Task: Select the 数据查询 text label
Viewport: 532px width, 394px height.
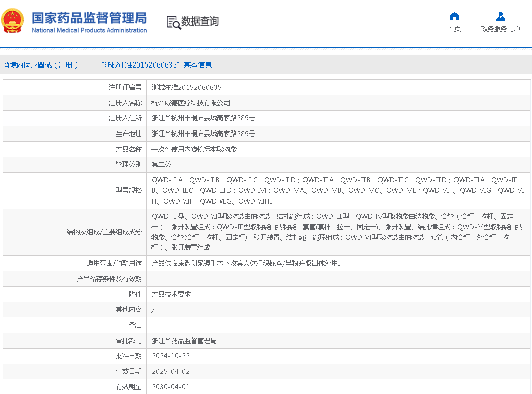Action: pos(200,22)
